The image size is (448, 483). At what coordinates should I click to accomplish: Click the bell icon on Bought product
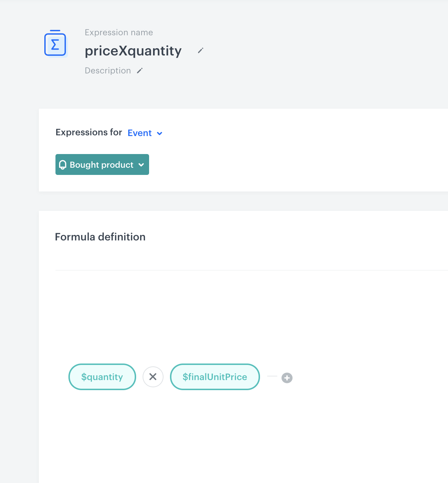coord(63,164)
